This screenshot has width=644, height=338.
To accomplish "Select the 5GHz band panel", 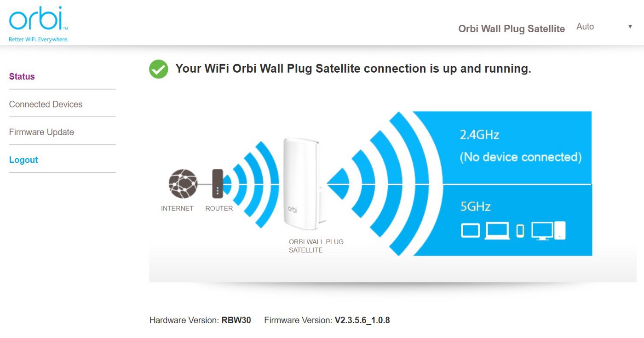I will (x=520, y=221).
